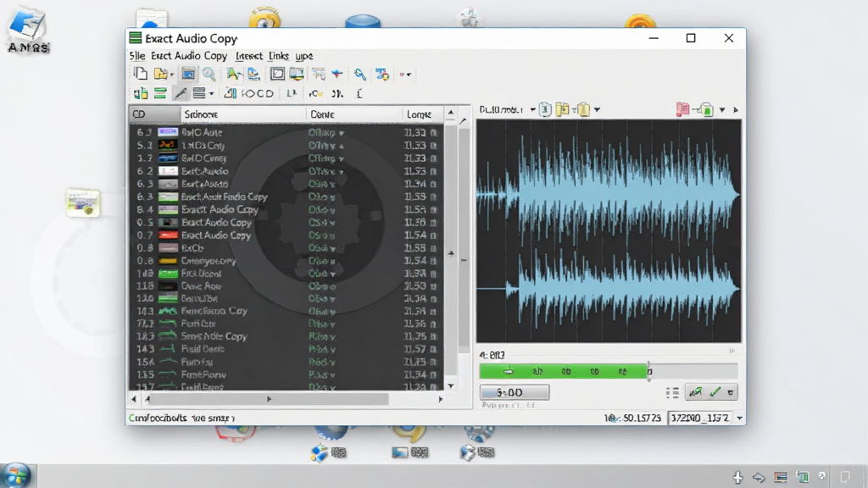Viewport: 868px width, 488px height.
Task: Click the ruler icon left of OCD
Action: pos(231,93)
